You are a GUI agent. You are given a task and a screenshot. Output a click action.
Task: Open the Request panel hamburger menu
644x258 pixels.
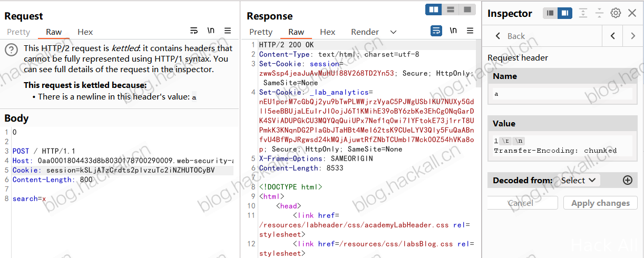pos(228,31)
